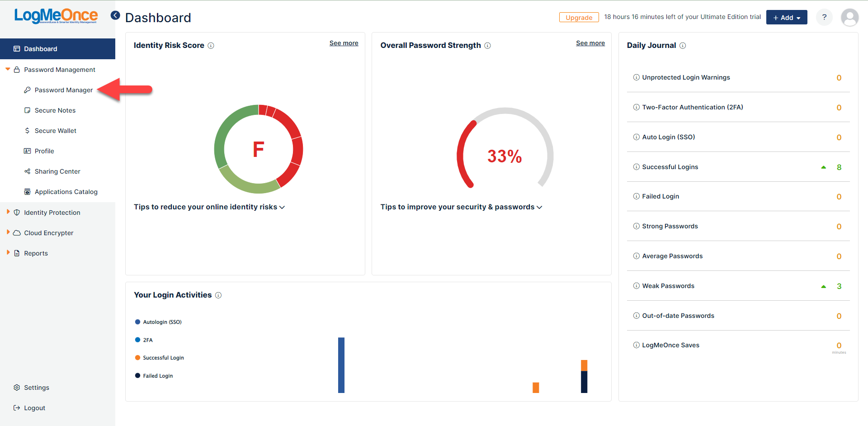Image resolution: width=868 pixels, height=426 pixels.
Task: Open the Add dropdown button
Action: (x=787, y=18)
